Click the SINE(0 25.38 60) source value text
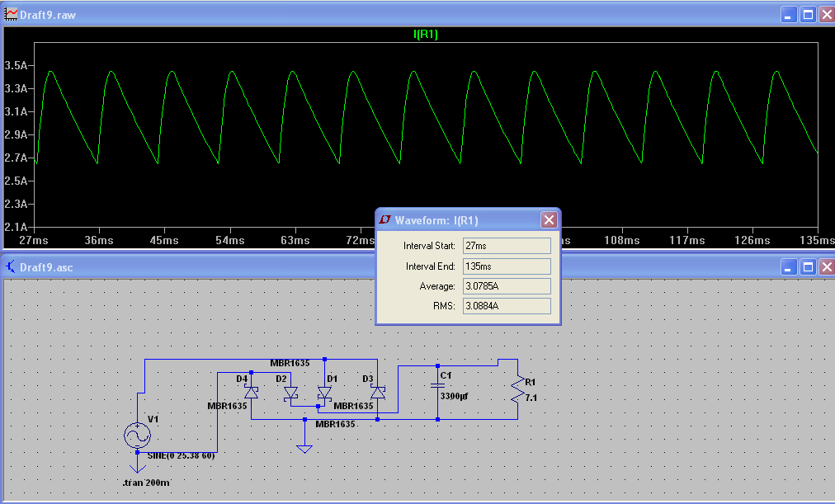This screenshot has height=504, width=835. coord(181,455)
